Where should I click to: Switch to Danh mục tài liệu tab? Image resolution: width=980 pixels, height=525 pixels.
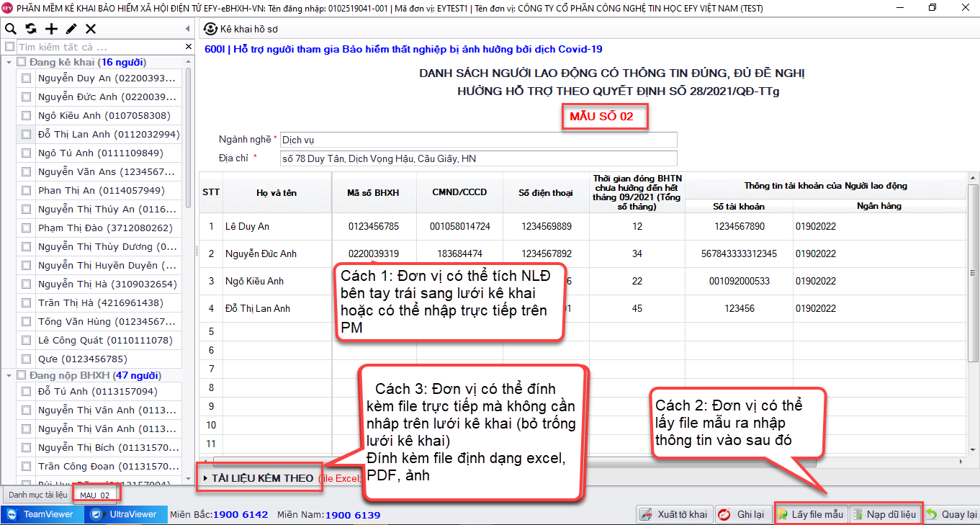37,495
